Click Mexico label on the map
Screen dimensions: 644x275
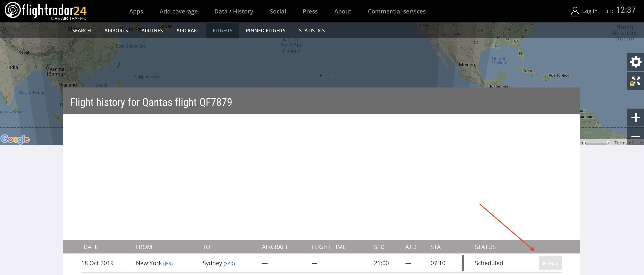tap(467, 65)
